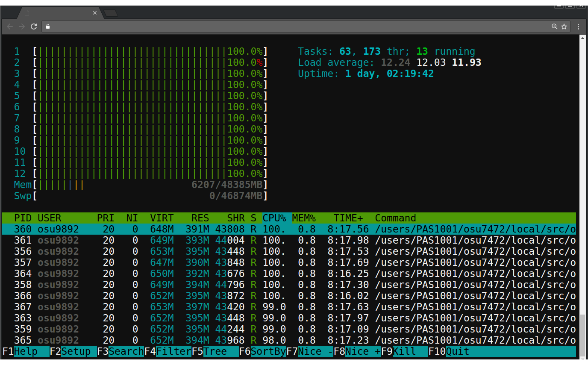This screenshot has width=588, height=365.
Task: Select process row with PID 363
Action: [x=289, y=318]
